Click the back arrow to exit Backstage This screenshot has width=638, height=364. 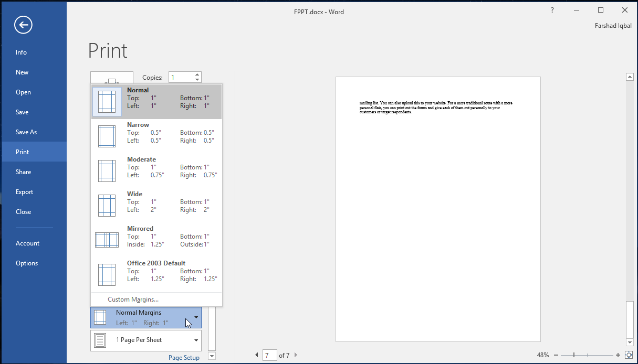tap(23, 25)
